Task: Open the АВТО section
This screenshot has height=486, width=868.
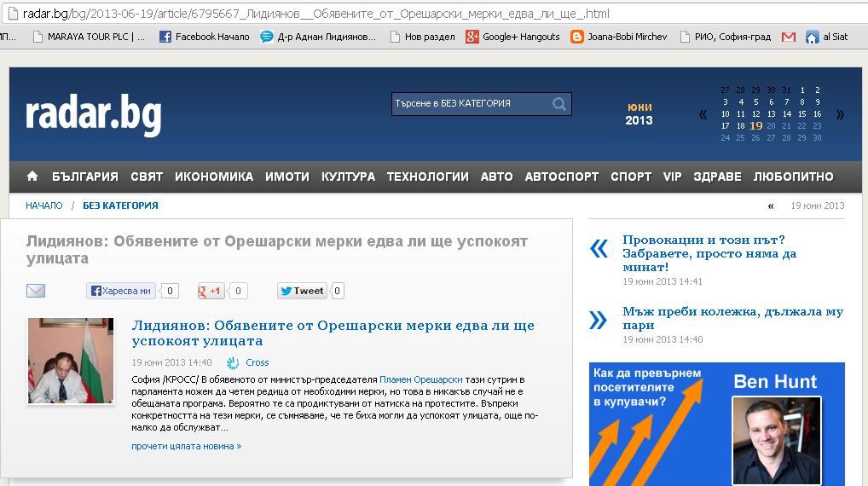Action: (x=496, y=176)
